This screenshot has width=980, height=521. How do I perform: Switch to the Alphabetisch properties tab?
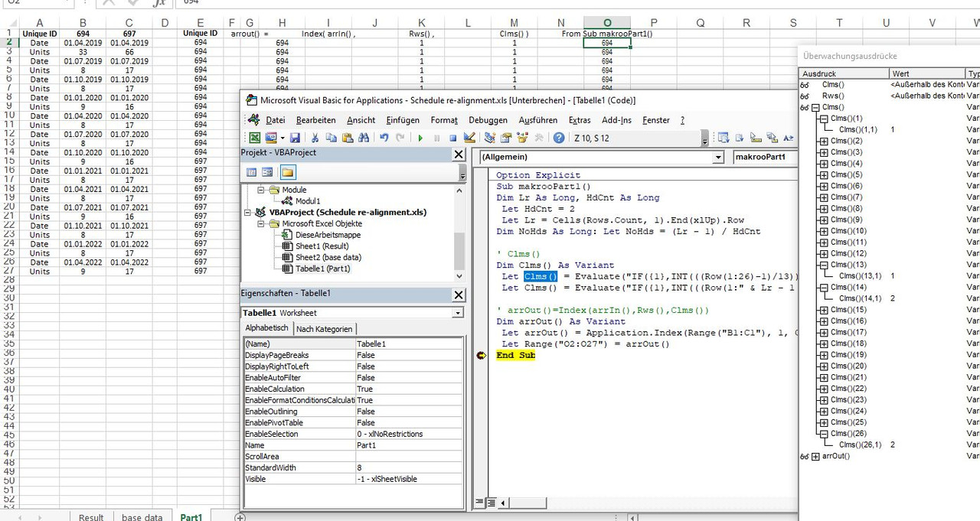266,328
